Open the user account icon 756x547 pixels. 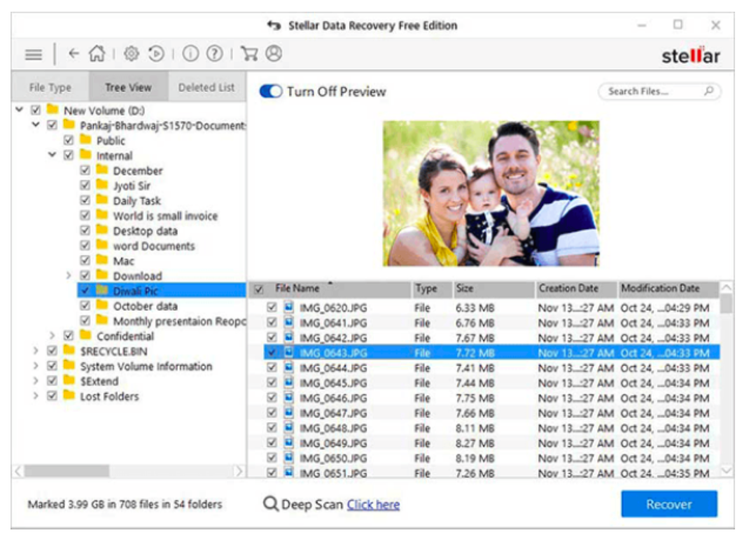tap(274, 53)
